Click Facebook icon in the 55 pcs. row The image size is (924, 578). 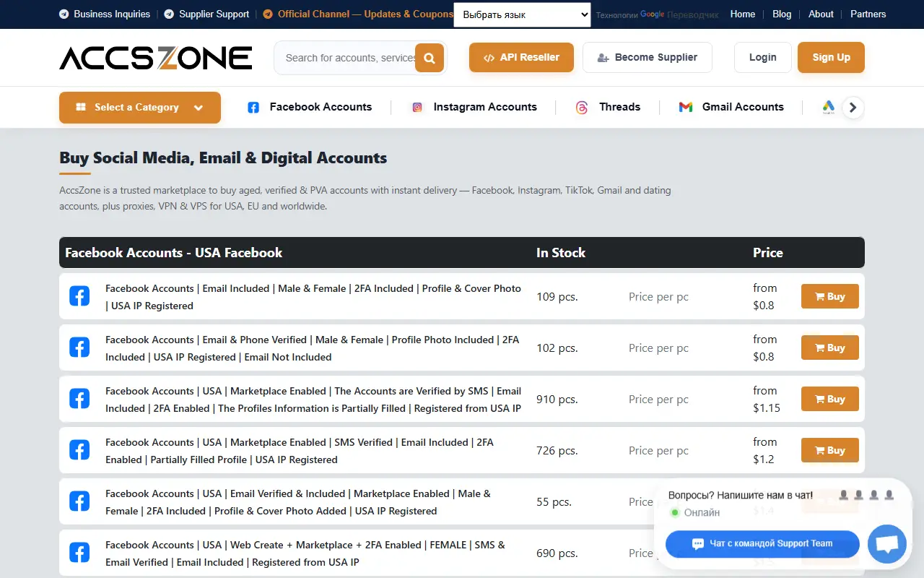click(x=79, y=501)
